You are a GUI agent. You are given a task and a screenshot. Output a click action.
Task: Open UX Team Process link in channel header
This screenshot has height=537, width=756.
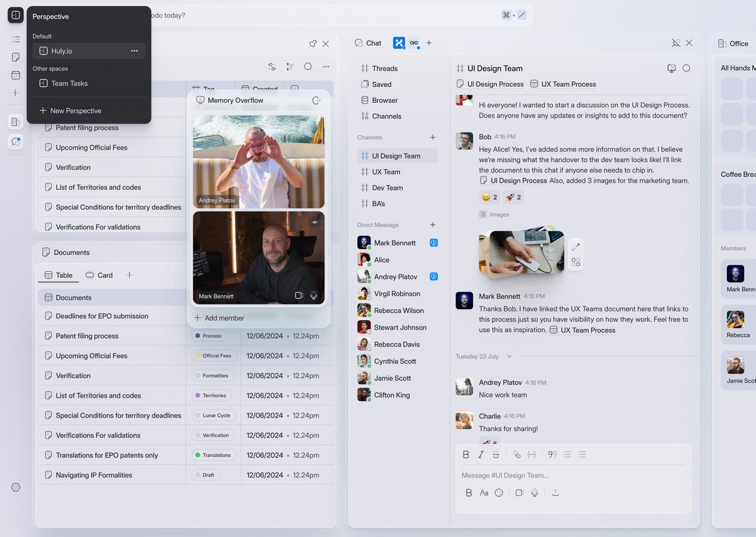563,84
